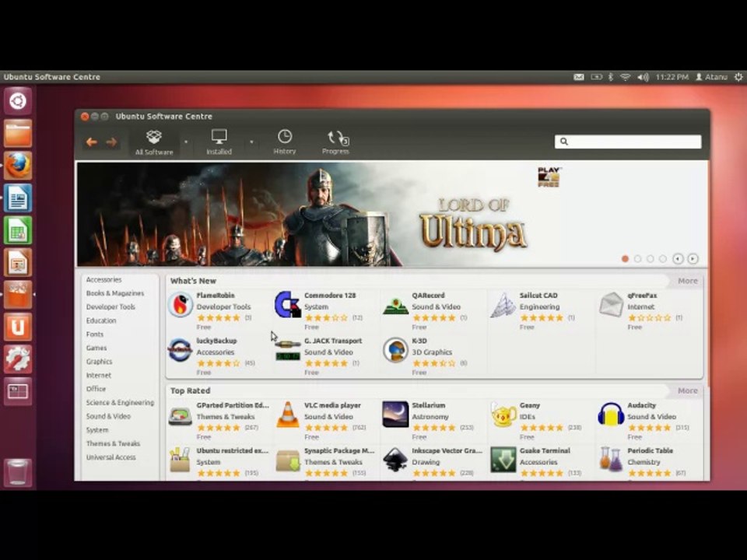Screen dimensions: 747x560
Task: Browse the Themes & Tweaks category
Action: click(113, 443)
